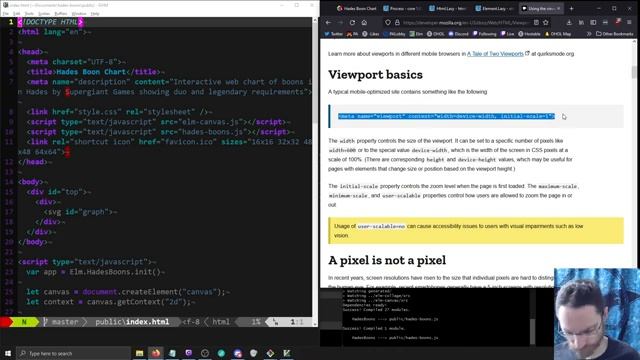Viewport: 640px width, 360px height.
Task: Open the Help menu in GVIM
Action: tap(95, 13)
